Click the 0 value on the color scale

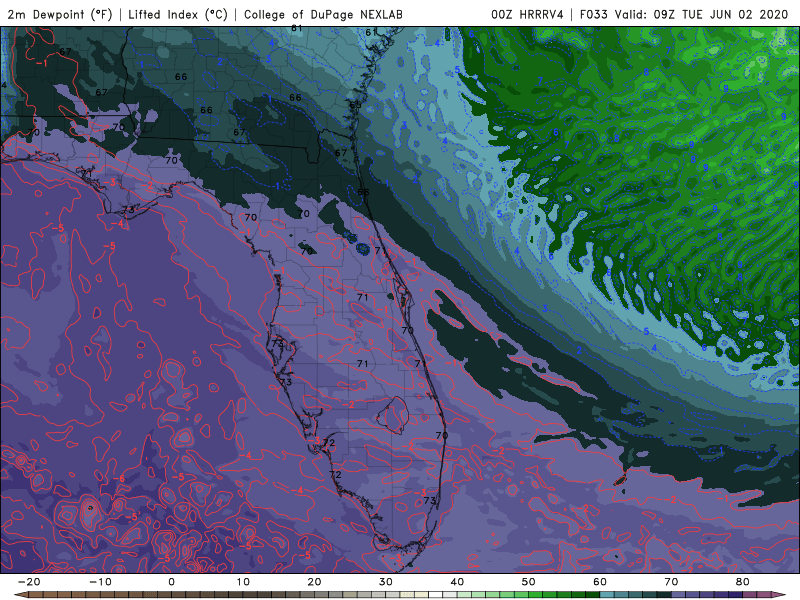click(x=171, y=582)
